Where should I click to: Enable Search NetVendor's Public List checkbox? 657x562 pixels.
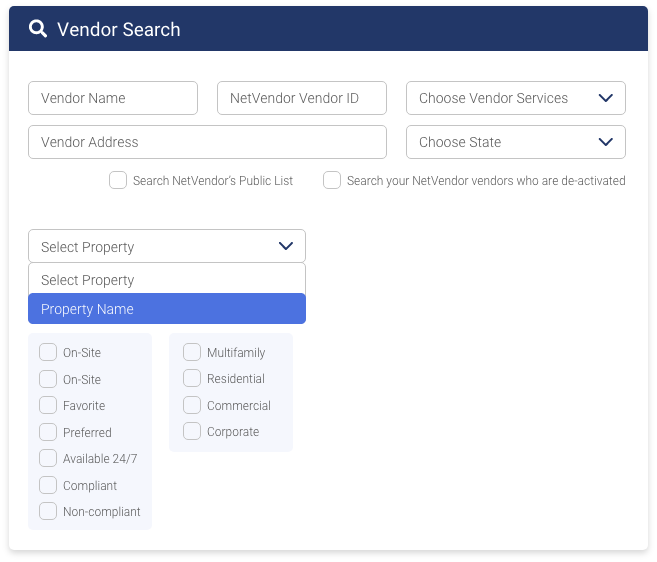pos(118,180)
